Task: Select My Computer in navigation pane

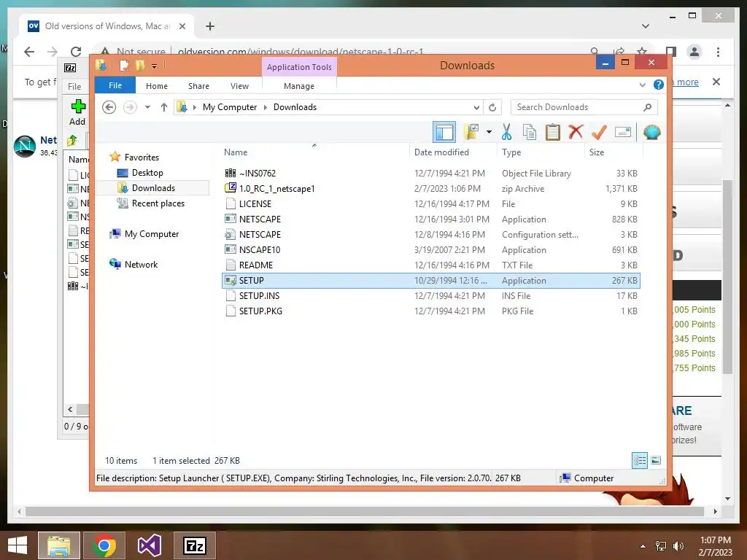Action: [x=152, y=234]
